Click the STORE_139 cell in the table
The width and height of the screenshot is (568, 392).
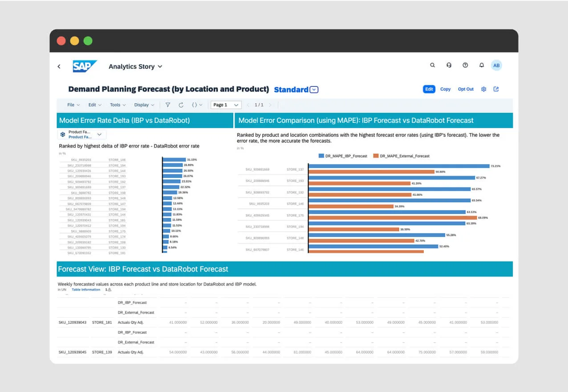coord(102,352)
